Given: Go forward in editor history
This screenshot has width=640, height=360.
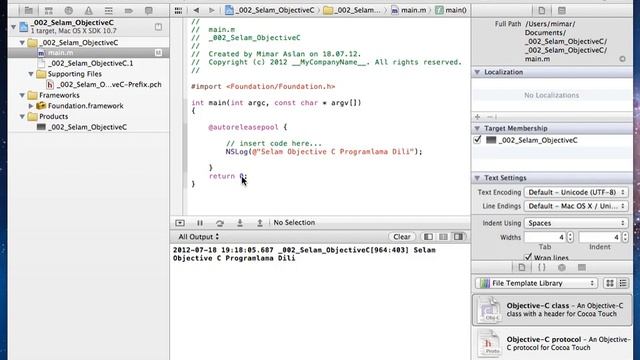Looking at the screenshot, I should pos(211,10).
